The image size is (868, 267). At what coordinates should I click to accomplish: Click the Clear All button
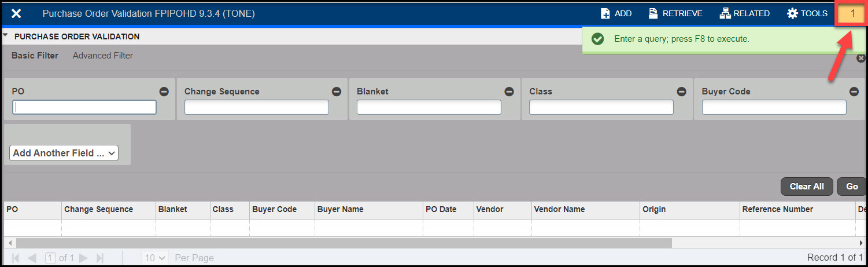tap(807, 186)
